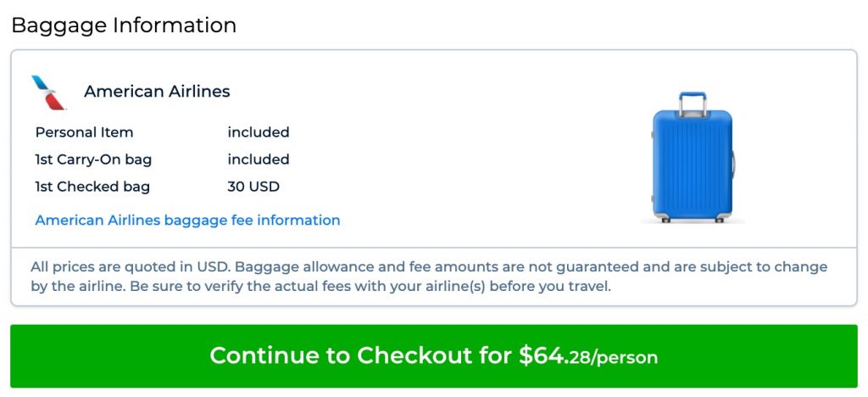
Task: Click the American Airlines name text
Action: pos(157,92)
